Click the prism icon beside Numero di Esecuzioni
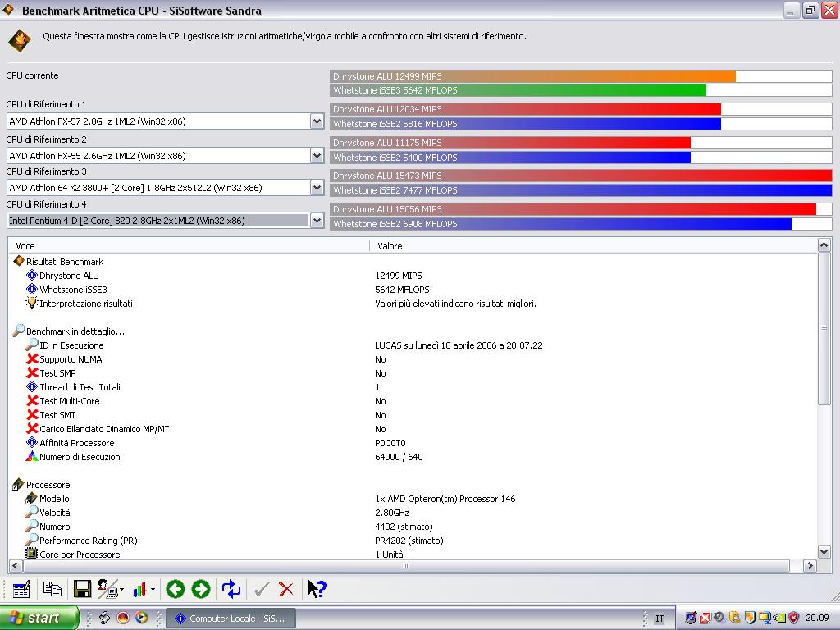This screenshot has width=840, height=630. coord(32,456)
